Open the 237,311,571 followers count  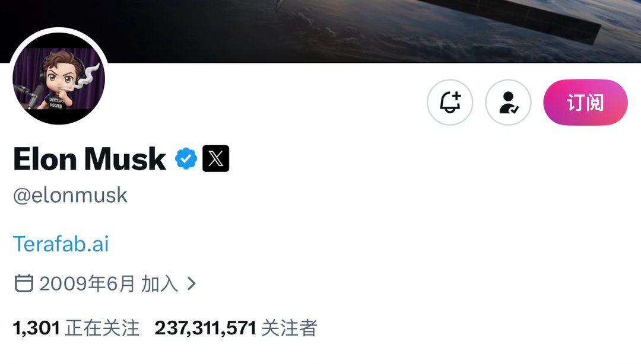pos(205,328)
